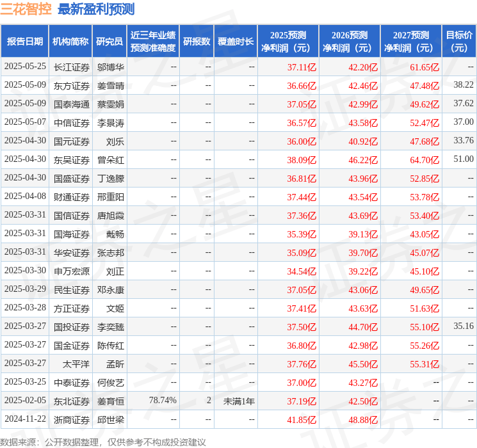Select the 浙商证券 institution cell
Screen dimensions: 477x448
click(x=72, y=420)
